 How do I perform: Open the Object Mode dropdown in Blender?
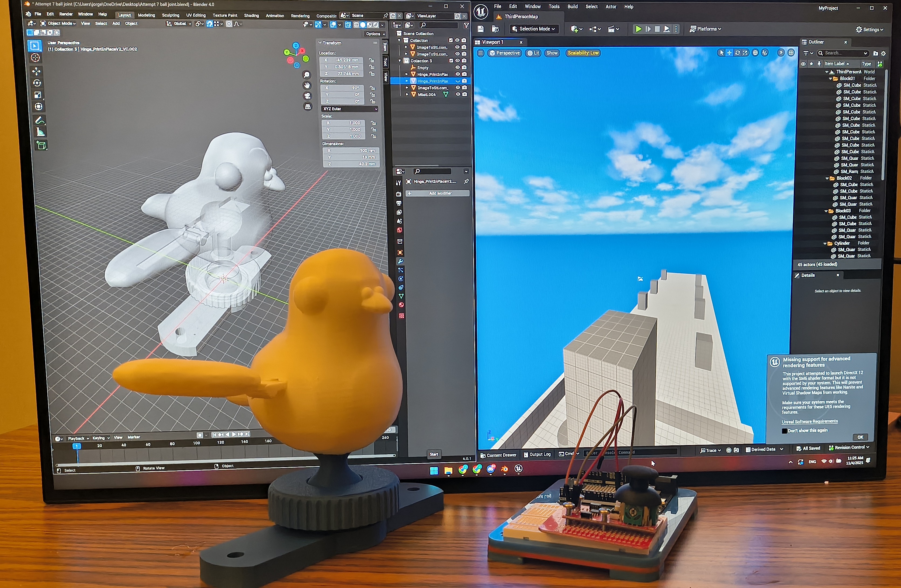click(x=58, y=23)
